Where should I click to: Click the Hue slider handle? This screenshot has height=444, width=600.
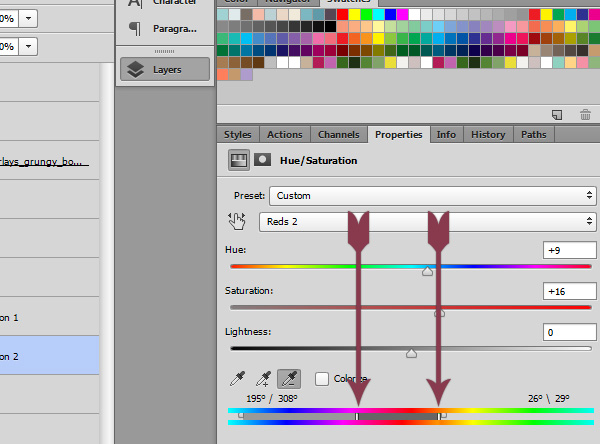tap(427, 271)
